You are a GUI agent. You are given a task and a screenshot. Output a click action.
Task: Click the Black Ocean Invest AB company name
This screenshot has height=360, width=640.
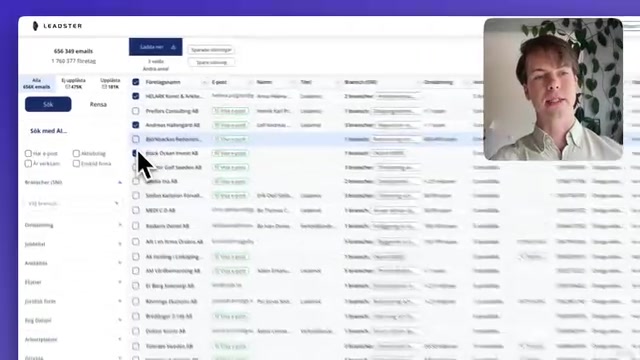172,153
